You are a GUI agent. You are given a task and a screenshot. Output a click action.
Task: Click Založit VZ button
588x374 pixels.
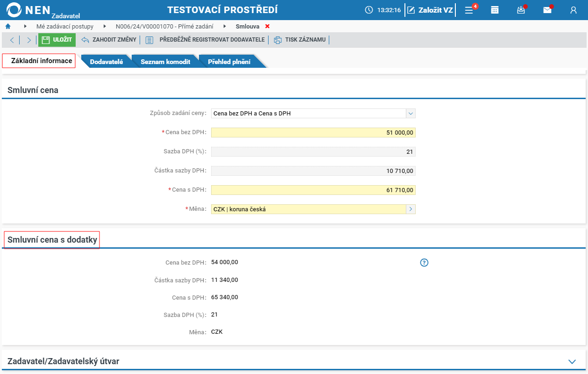[x=430, y=10]
